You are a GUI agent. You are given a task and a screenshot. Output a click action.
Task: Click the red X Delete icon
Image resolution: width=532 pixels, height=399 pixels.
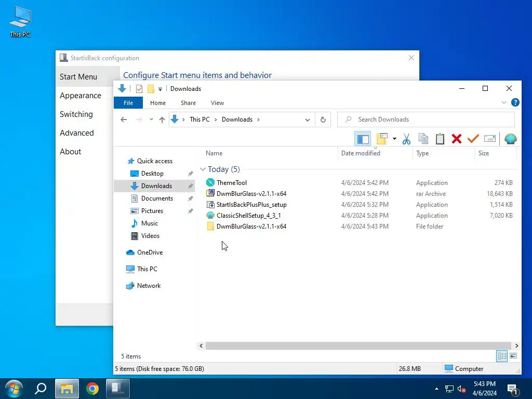(x=457, y=139)
